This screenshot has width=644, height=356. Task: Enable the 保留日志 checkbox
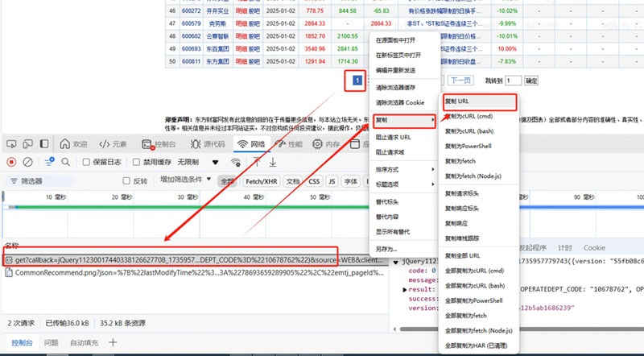coord(86,162)
